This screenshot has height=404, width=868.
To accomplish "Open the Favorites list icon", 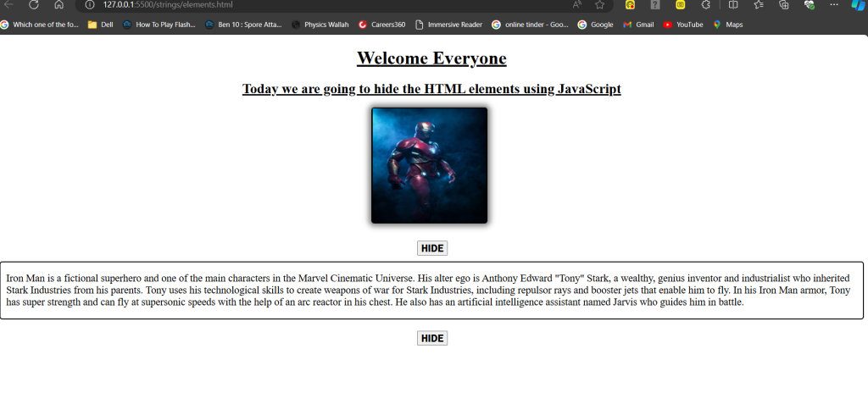I will pyautogui.click(x=759, y=4).
